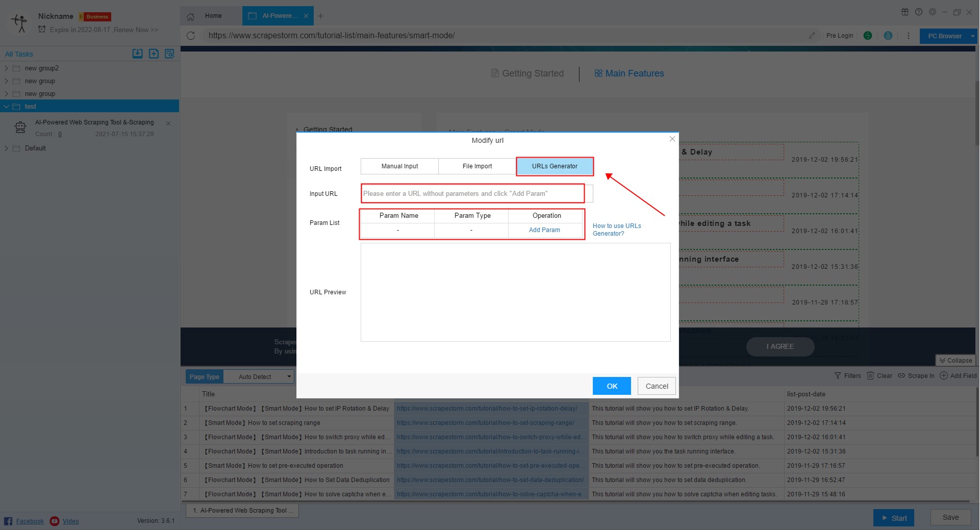The height and width of the screenshot is (530, 980).
Task: Click the Add Field plus button
Action: click(958, 375)
